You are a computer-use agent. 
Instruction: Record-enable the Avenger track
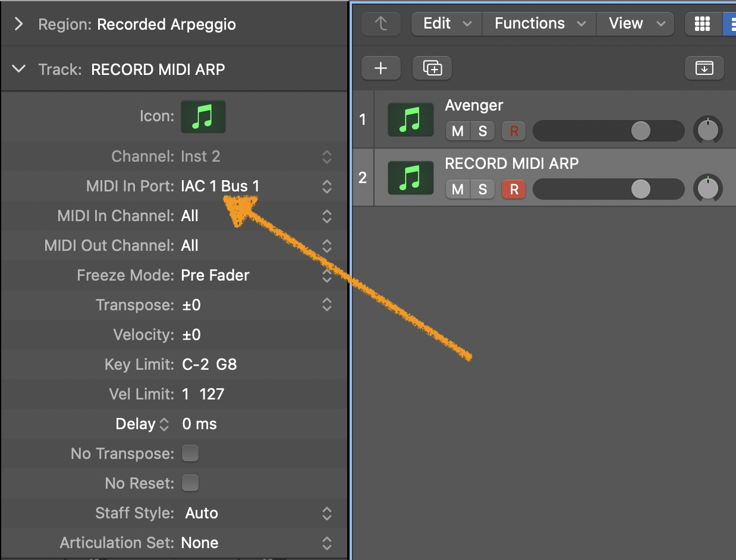514,131
